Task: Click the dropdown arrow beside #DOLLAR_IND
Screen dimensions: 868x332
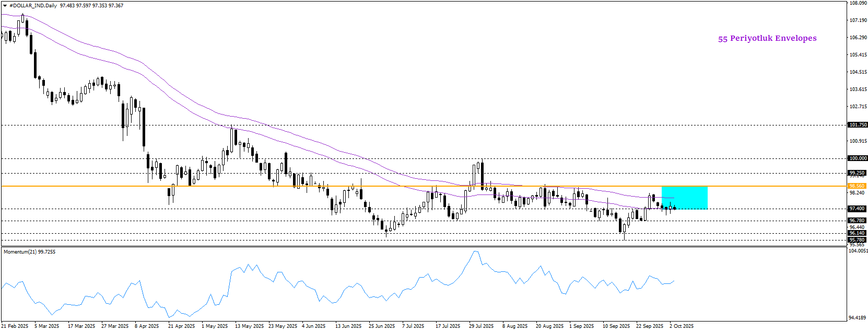Action: pos(5,6)
